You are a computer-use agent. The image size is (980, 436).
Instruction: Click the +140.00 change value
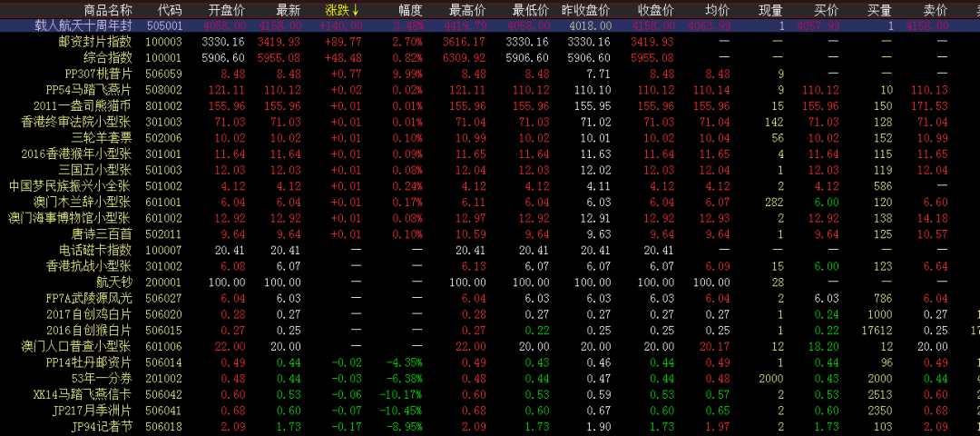click(x=340, y=25)
